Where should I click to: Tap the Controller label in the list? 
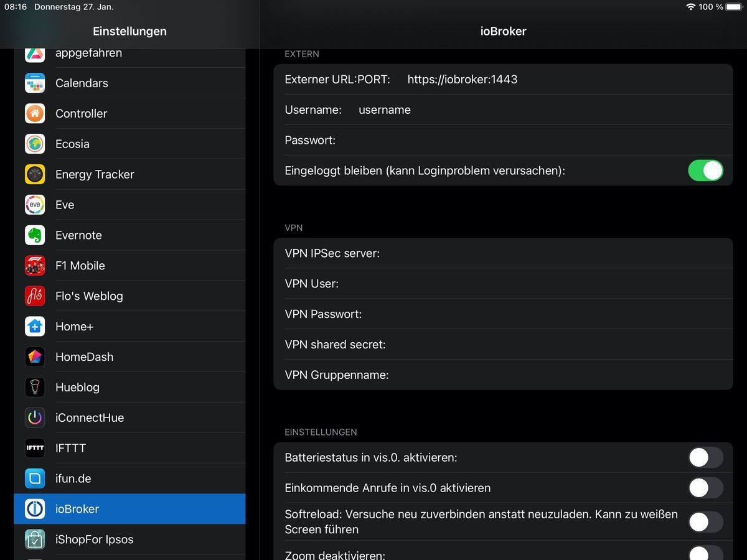[x=81, y=113]
